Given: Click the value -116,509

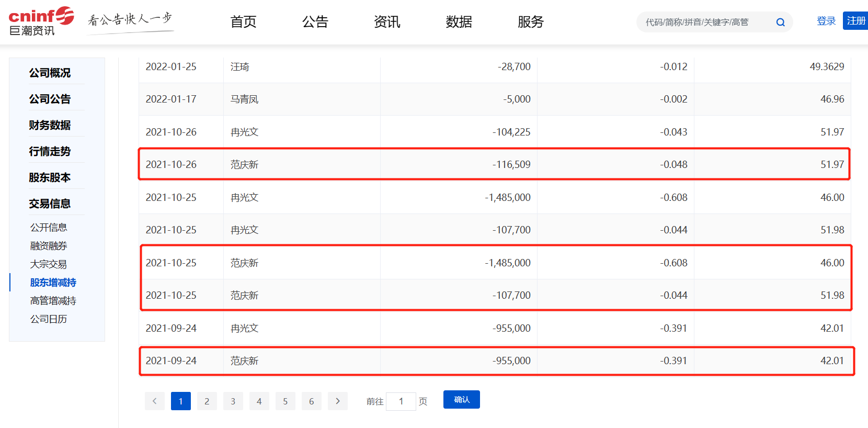Looking at the screenshot, I should coord(511,164).
